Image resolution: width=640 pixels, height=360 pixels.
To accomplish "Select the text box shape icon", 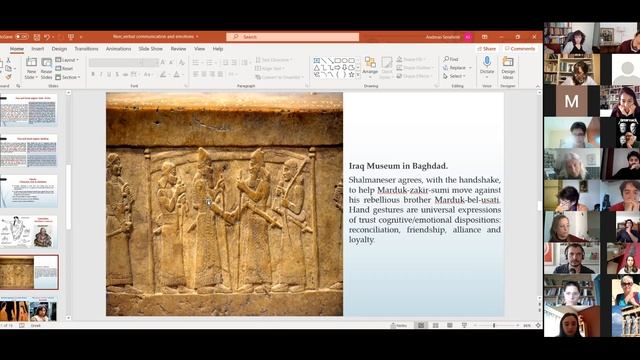I will point(317,60).
